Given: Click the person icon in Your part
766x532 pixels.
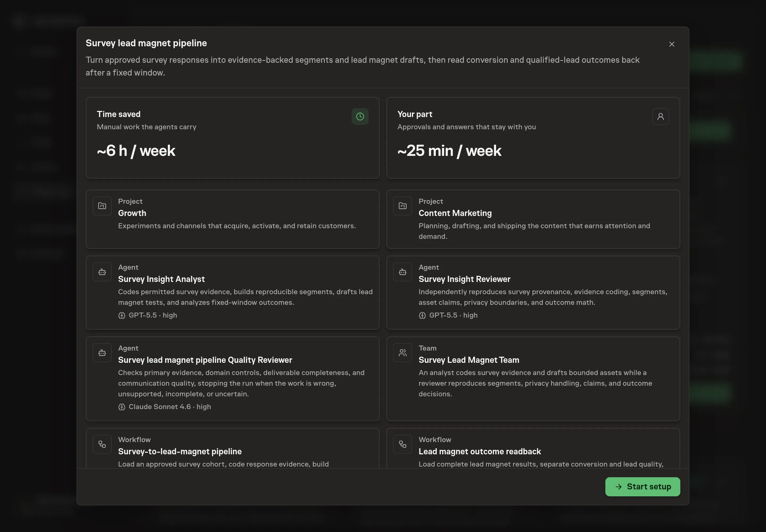Looking at the screenshot, I should click(660, 116).
